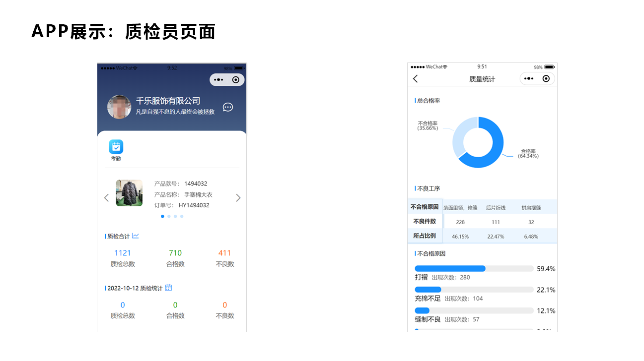This screenshot has width=644, height=361.
Task: Tap the circle close target on home screen capsule
Action: [236, 80]
